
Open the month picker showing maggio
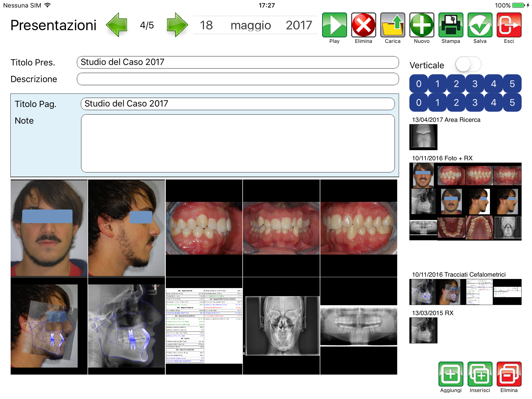click(x=251, y=25)
